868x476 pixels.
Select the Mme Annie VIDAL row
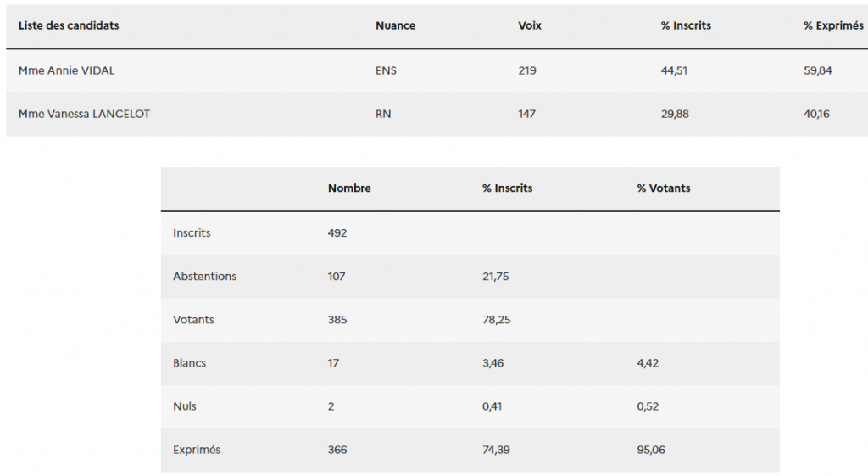point(437,70)
